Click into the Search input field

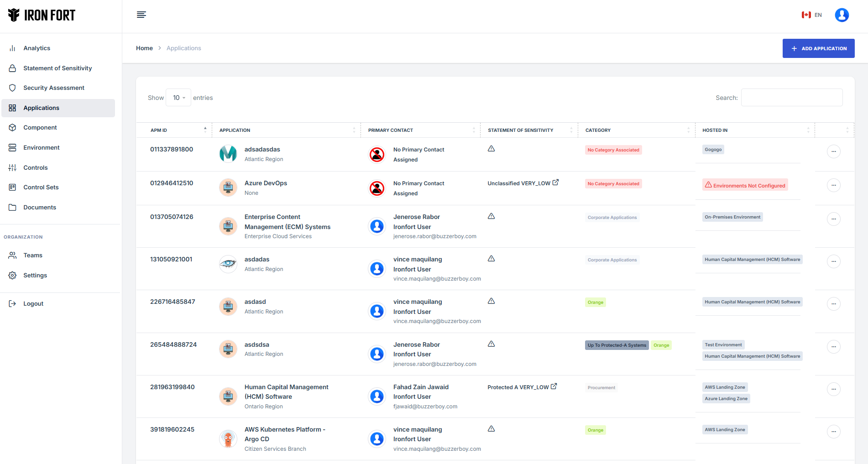pyautogui.click(x=791, y=98)
